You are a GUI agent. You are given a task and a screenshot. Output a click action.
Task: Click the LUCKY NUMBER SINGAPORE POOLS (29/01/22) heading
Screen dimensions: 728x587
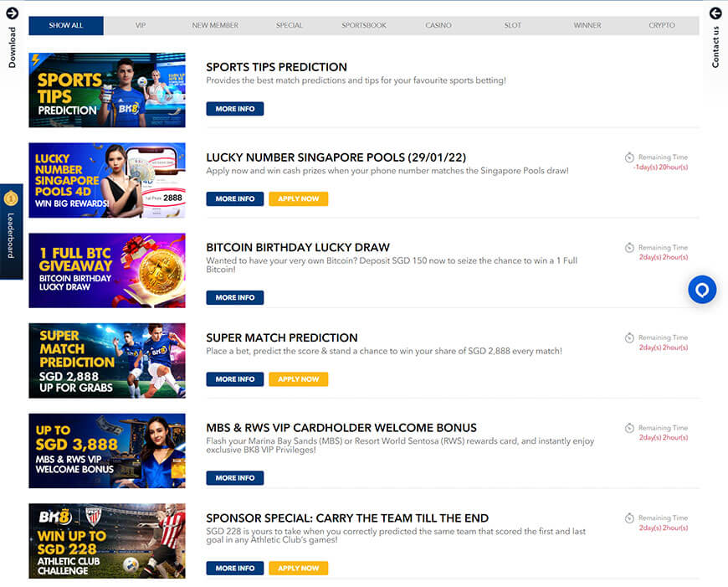pos(336,157)
